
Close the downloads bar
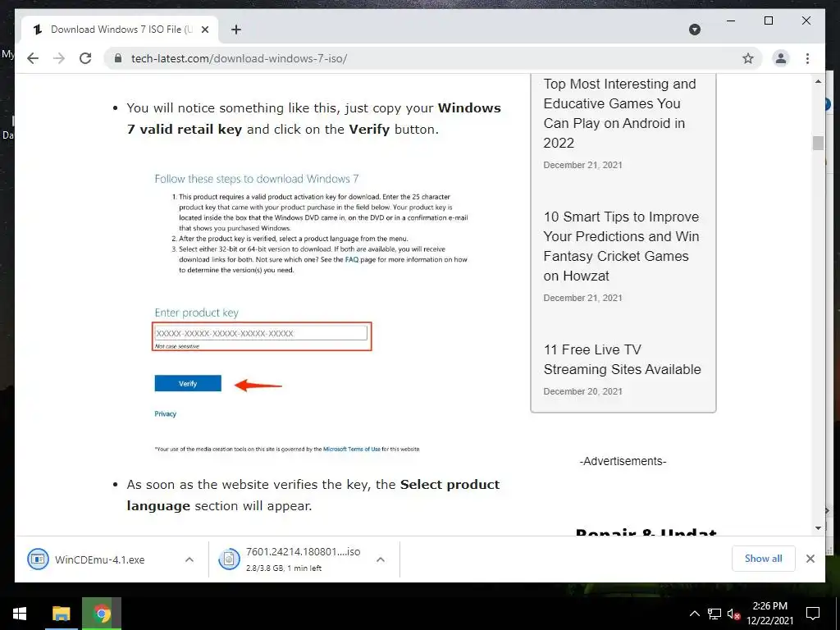tap(810, 559)
